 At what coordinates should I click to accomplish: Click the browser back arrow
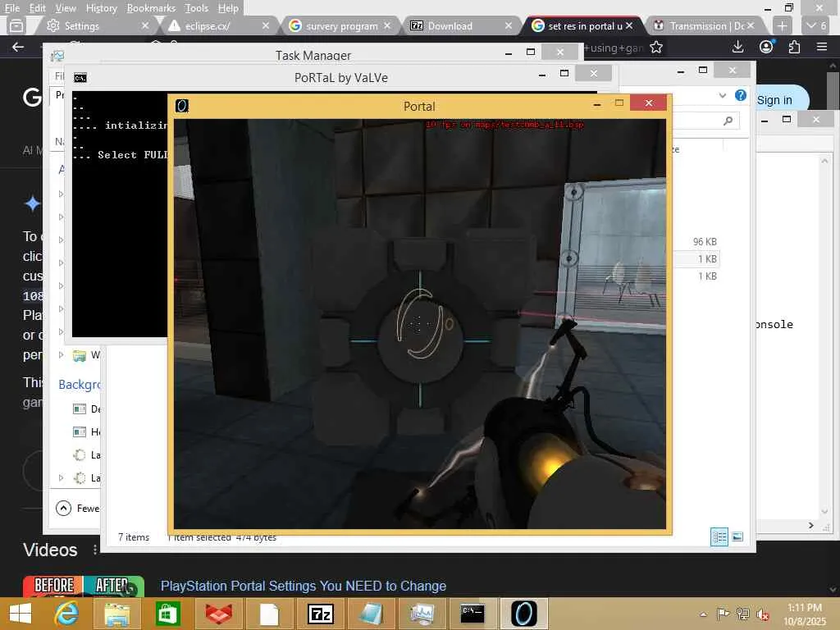pyautogui.click(x=18, y=47)
